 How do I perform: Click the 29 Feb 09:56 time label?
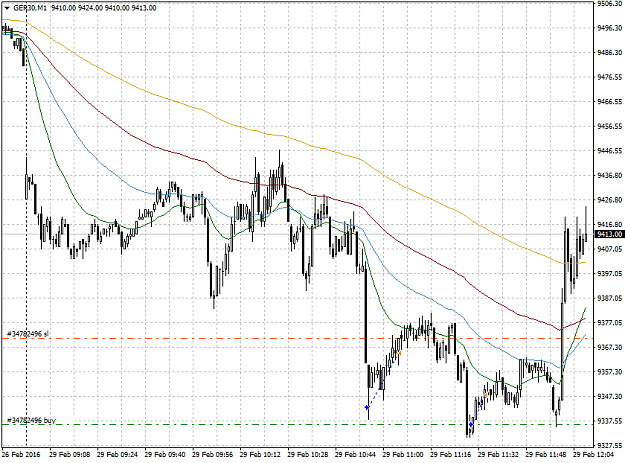(x=212, y=454)
